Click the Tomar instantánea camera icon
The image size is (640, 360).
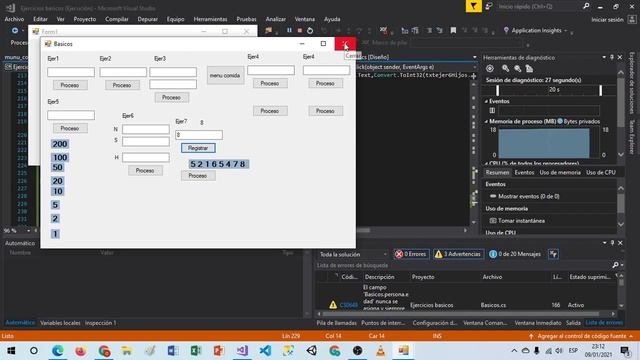[x=493, y=220]
